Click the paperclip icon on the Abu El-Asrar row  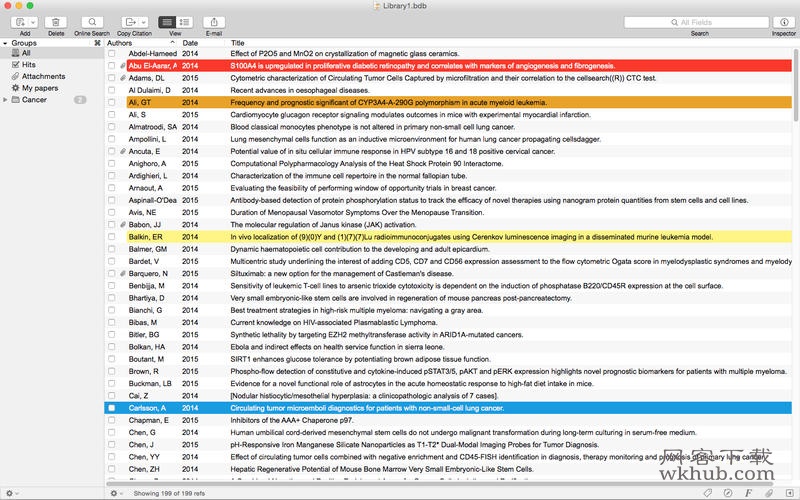pyautogui.click(x=123, y=66)
